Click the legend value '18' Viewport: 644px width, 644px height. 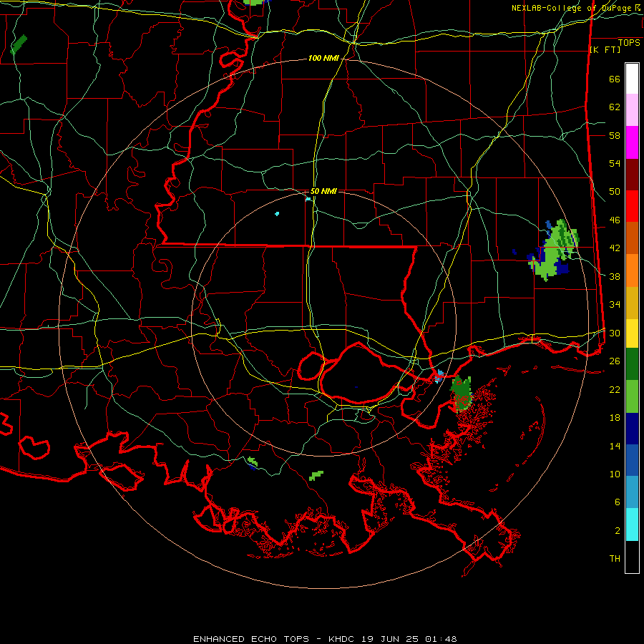[x=615, y=418]
